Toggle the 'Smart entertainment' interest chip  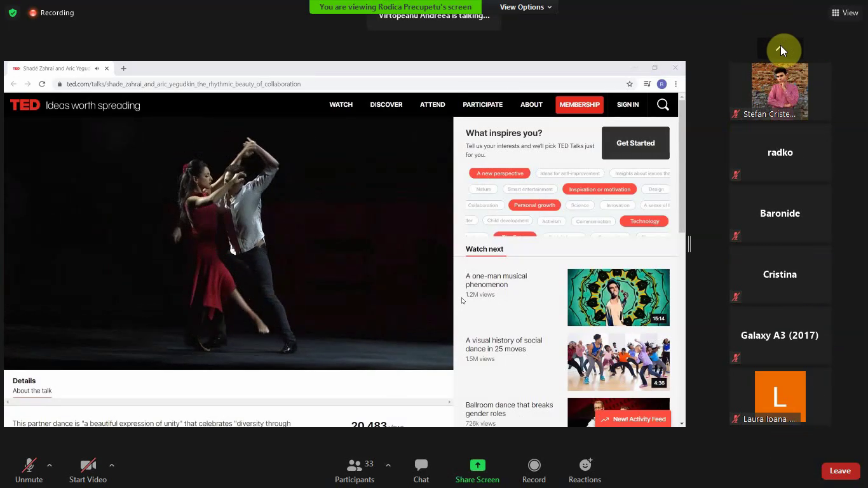[x=530, y=189]
